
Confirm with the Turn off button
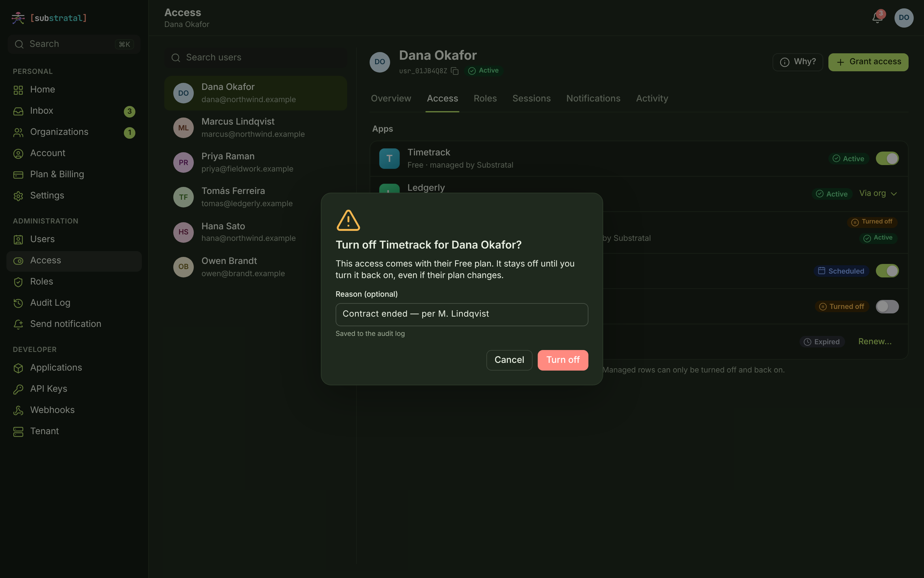tap(563, 360)
